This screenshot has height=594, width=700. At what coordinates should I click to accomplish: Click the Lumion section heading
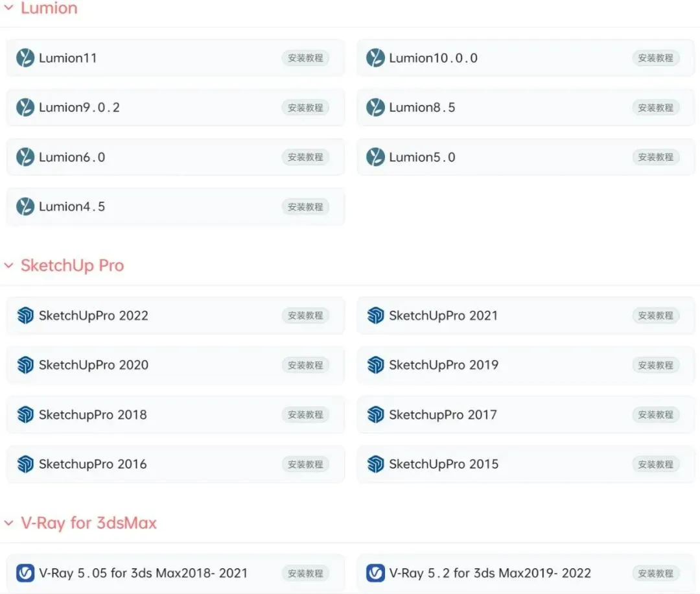coord(49,8)
